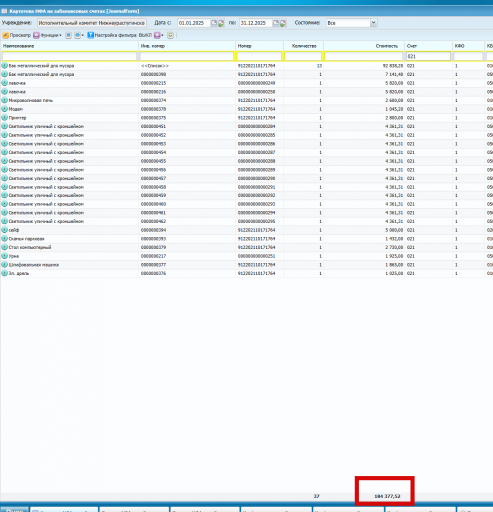
Task: Click the row icon for Микроволновая печь
Action: [5, 100]
